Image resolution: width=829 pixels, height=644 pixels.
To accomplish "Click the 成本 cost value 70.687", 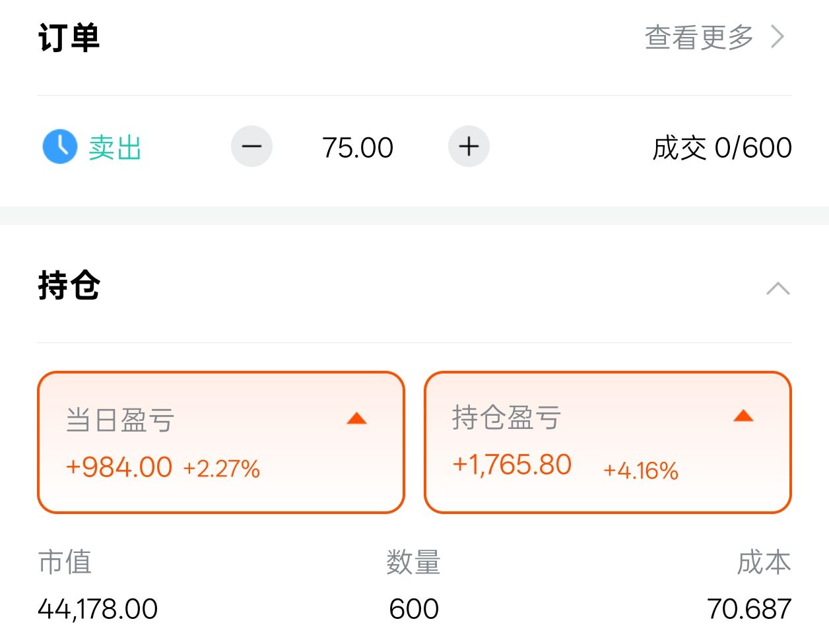I will point(748,608).
